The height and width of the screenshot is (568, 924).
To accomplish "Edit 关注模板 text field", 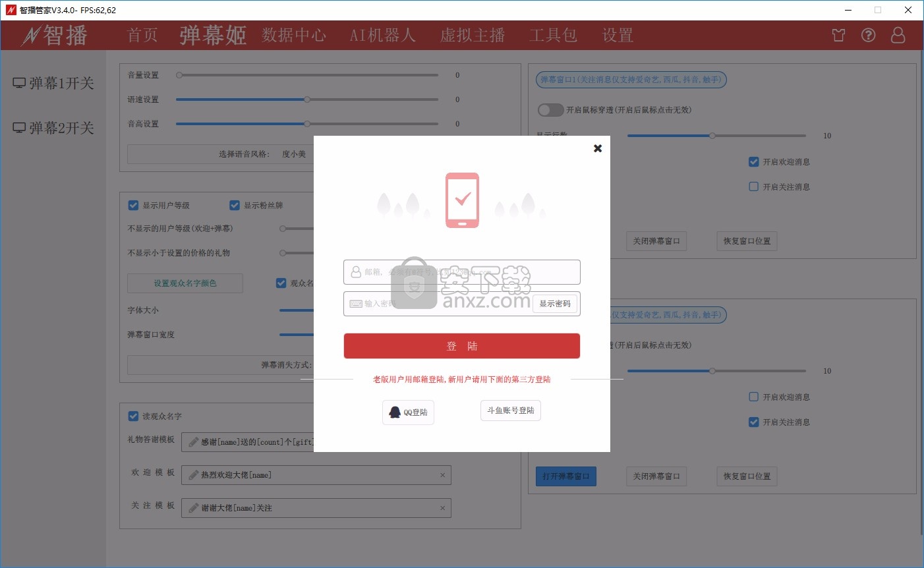I will (316, 508).
